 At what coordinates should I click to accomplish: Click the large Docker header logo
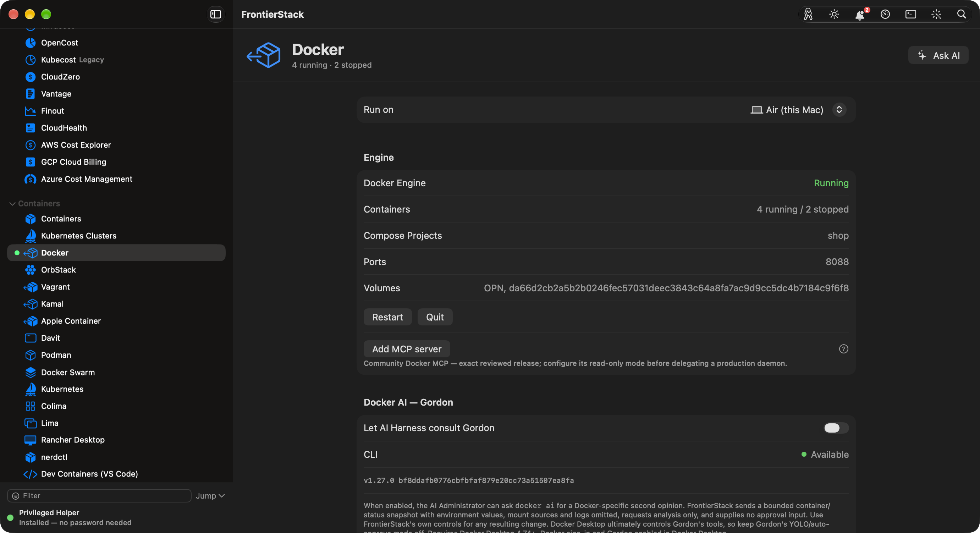coord(264,56)
